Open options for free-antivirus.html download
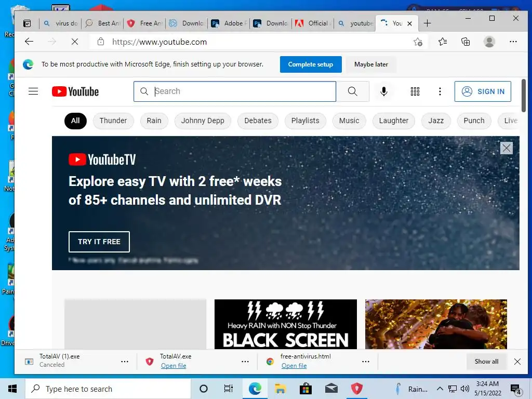 [x=365, y=362]
